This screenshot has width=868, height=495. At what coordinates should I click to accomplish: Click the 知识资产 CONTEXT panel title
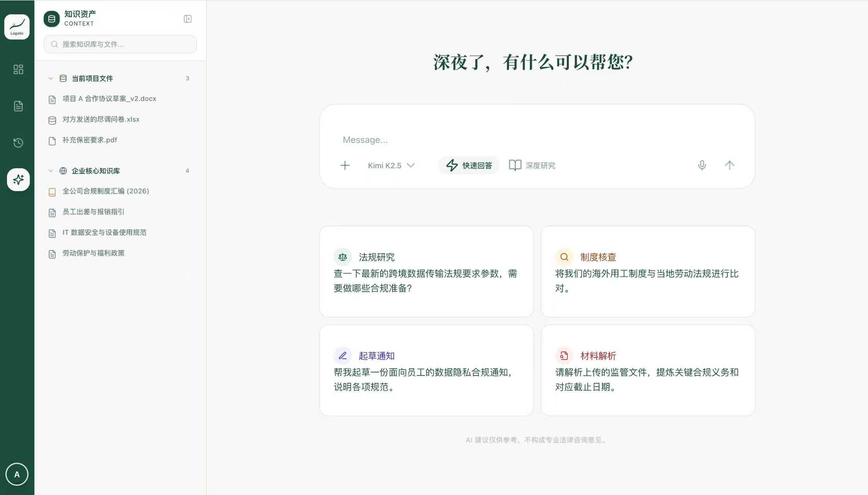(x=80, y=18)
